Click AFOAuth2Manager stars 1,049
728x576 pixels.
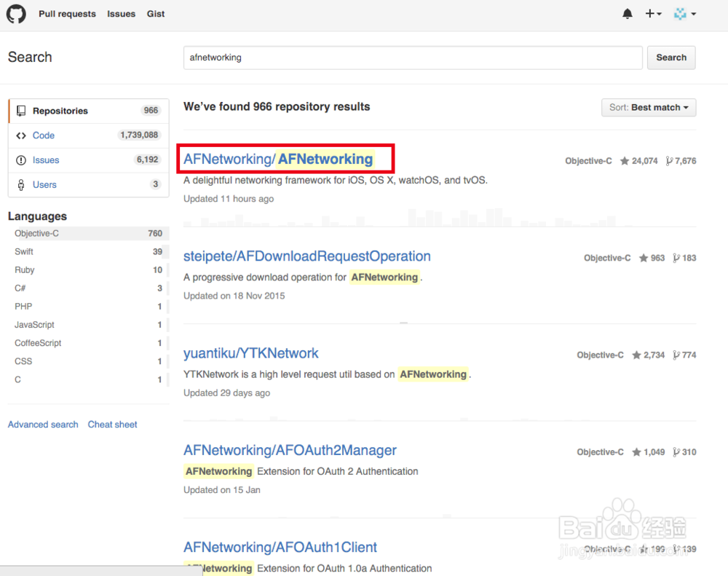click(x=648, y=452)
